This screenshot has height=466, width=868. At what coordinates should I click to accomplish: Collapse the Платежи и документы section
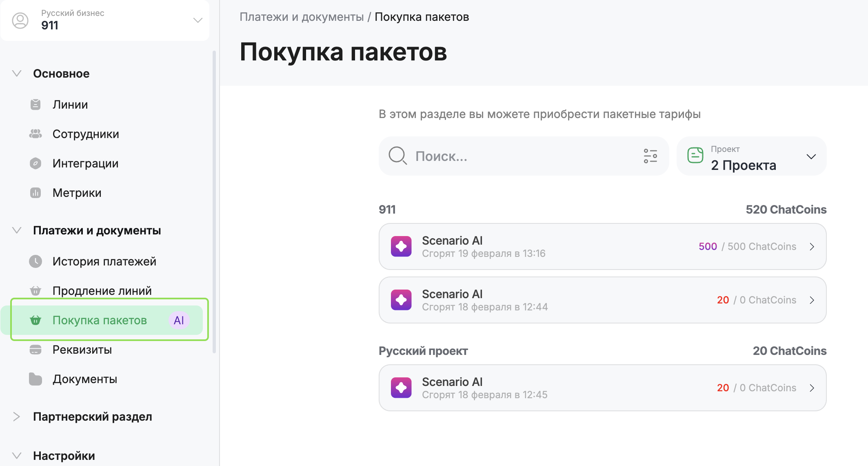click(17, 230)
